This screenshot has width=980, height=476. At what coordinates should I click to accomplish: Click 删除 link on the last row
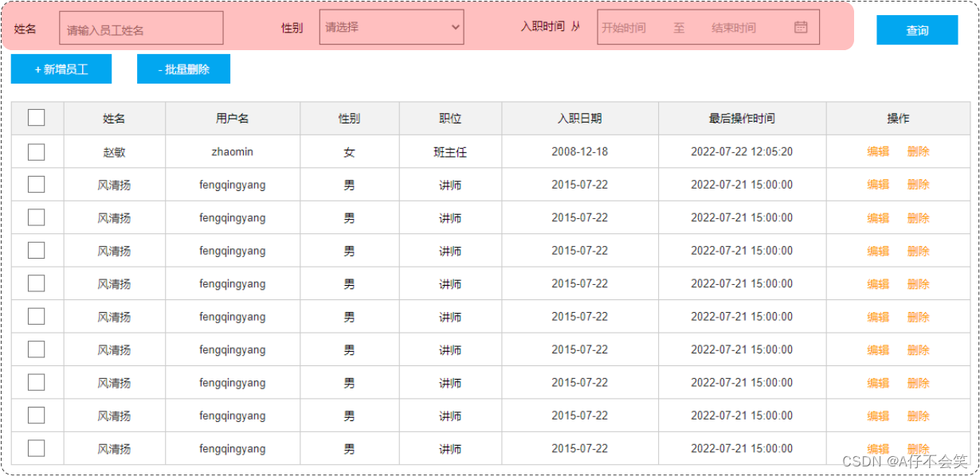(919, 448)
